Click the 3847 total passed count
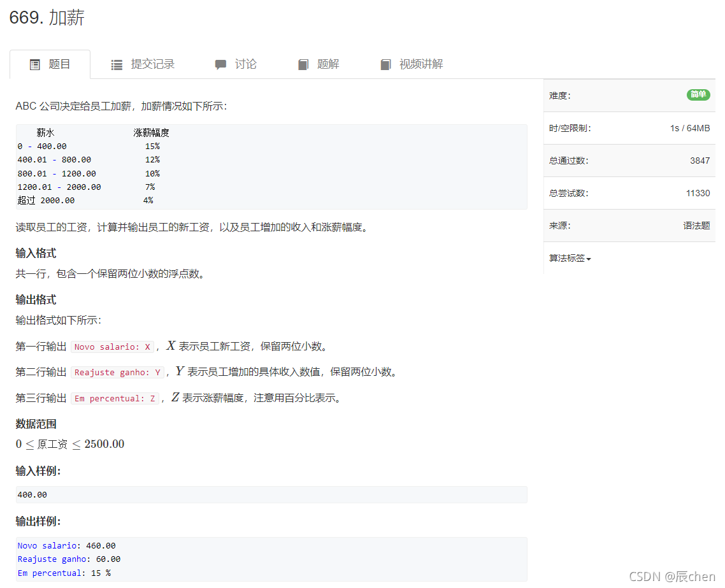The width and height of the screenshot is (725, 588). click(x=700, y=161)
